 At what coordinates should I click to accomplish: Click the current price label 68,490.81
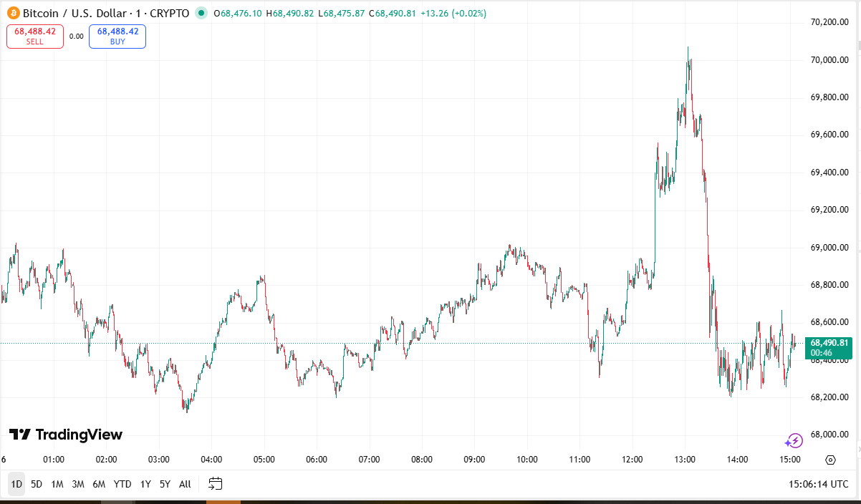(829, 343)
